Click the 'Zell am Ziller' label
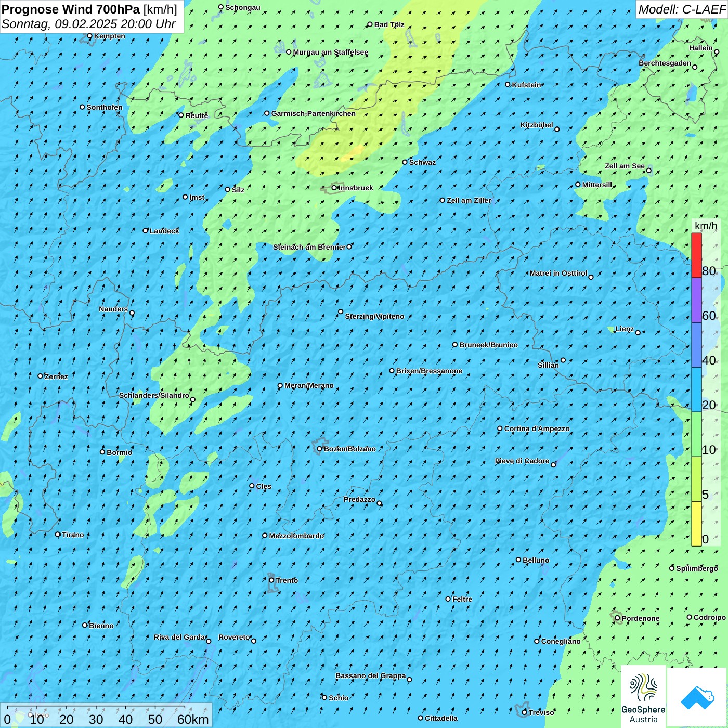The image size is (728, 728). pyautogui.click(x=469, y=200)
